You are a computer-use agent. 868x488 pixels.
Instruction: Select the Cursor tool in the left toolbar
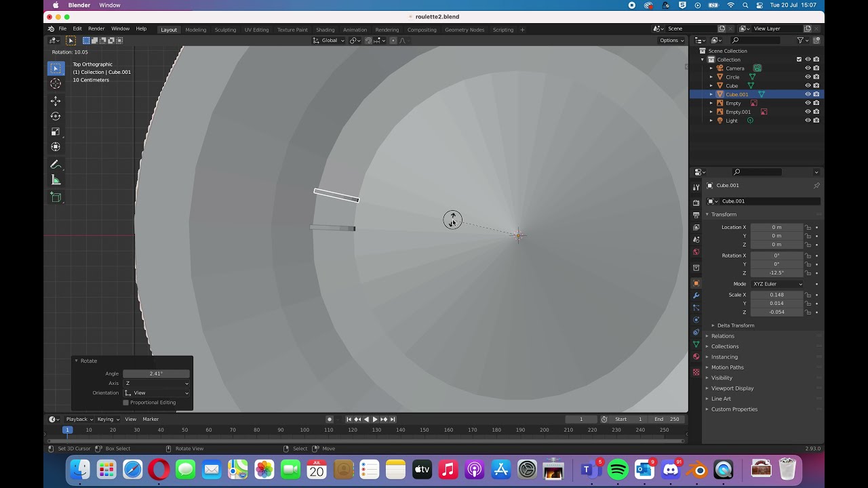click(56, 83)
